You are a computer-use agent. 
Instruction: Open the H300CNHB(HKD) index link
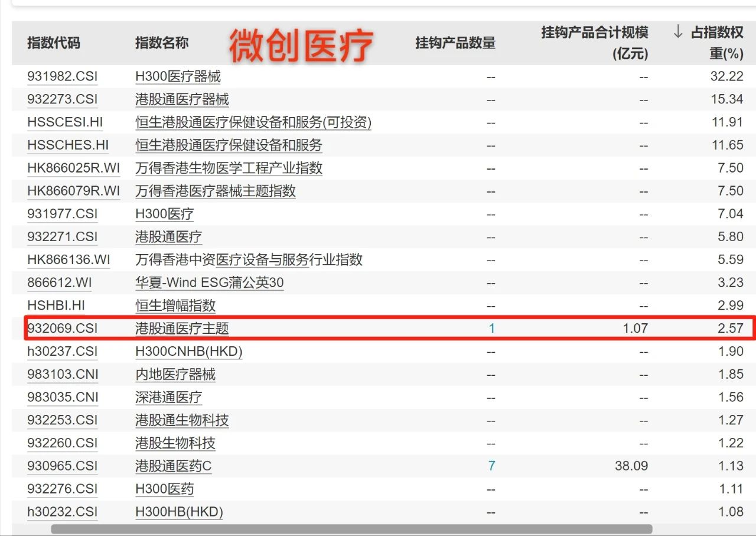click(x=188, y=351)
